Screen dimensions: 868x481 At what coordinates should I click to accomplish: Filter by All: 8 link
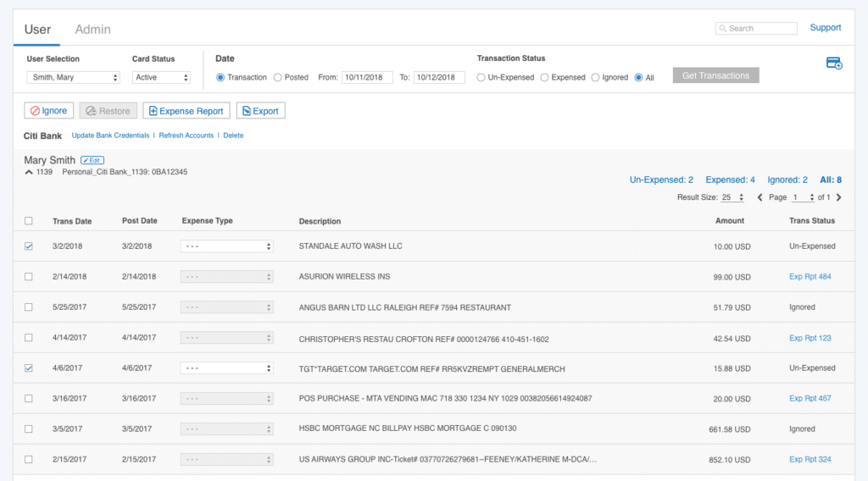tap(831, 180)
